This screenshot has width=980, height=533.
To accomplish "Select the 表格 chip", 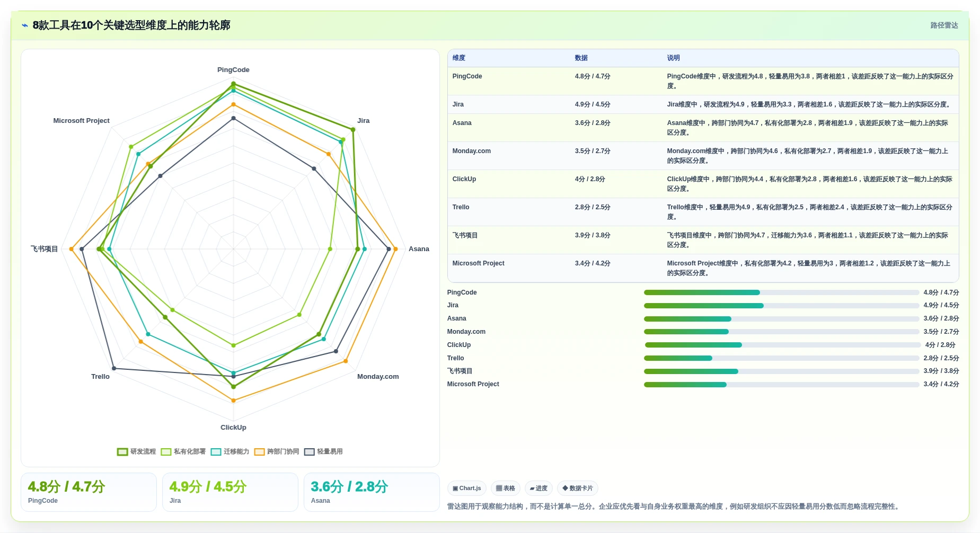I will point(506,488).
